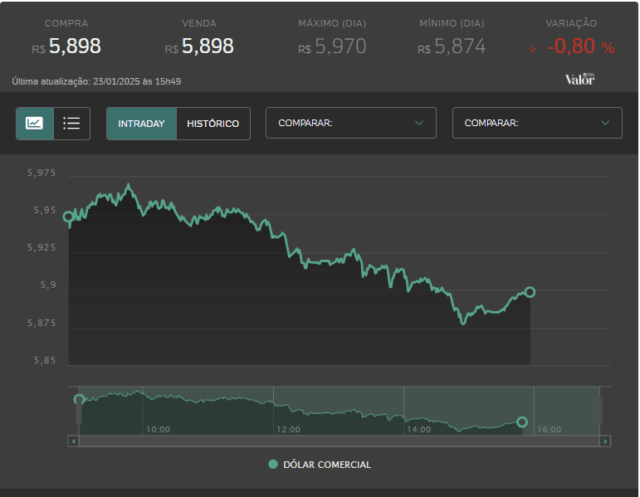Select the Intraday view
640x497 pixels.
coord(141,123)
